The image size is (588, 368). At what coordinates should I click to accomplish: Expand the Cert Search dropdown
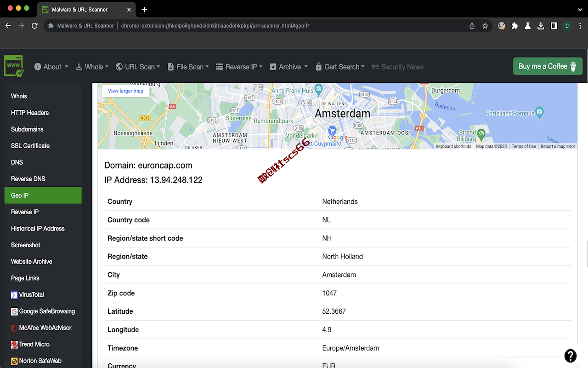(x=340, y=67)
